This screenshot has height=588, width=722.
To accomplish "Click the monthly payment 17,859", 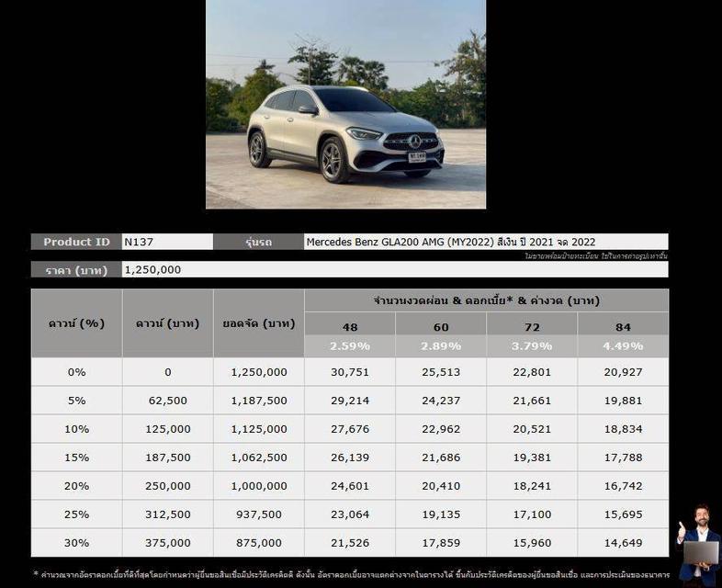I will pos(441,543).
